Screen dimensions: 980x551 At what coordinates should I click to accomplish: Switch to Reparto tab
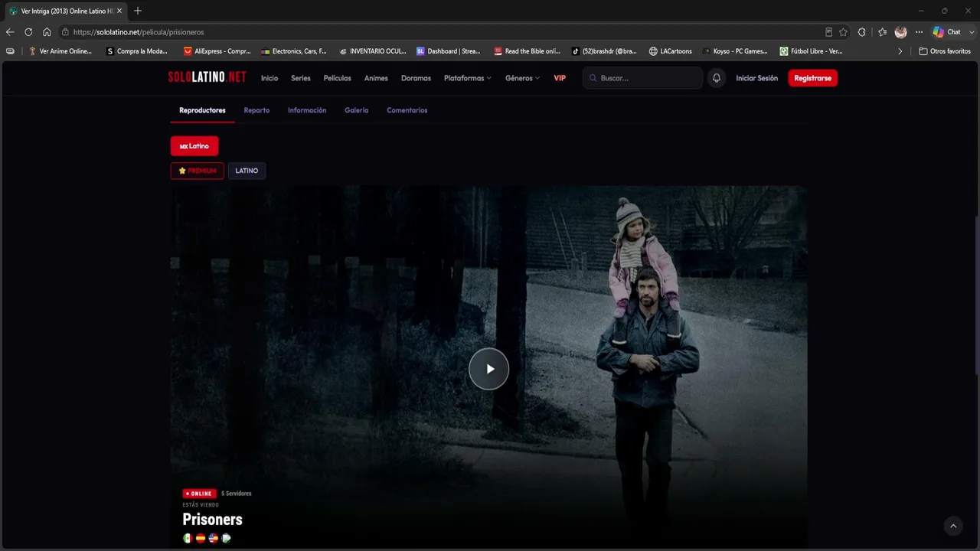tap(256, 110)
